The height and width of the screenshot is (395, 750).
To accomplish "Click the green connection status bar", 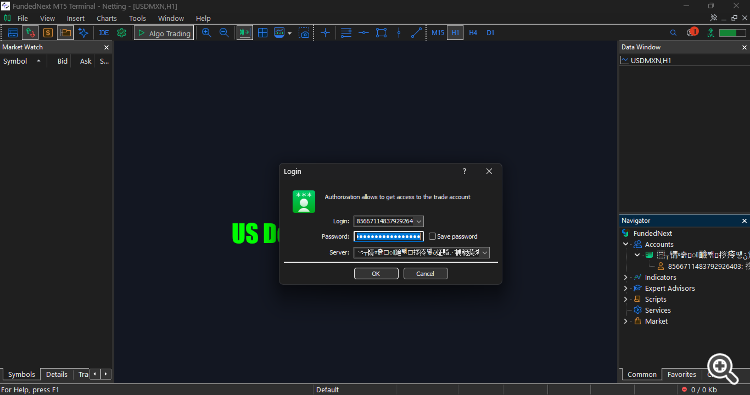I will (x=732, y=33).
